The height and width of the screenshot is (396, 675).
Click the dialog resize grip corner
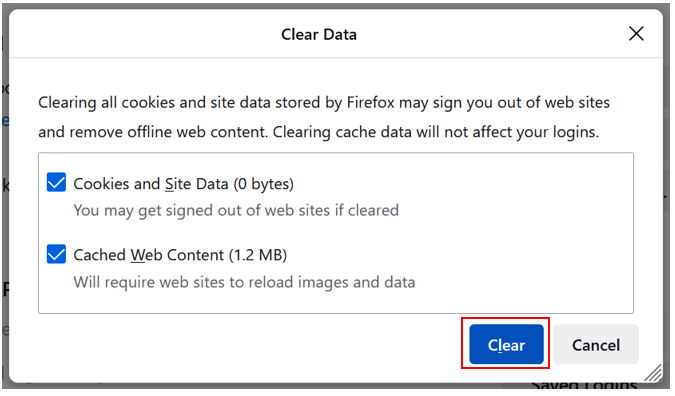click(653, 373)
